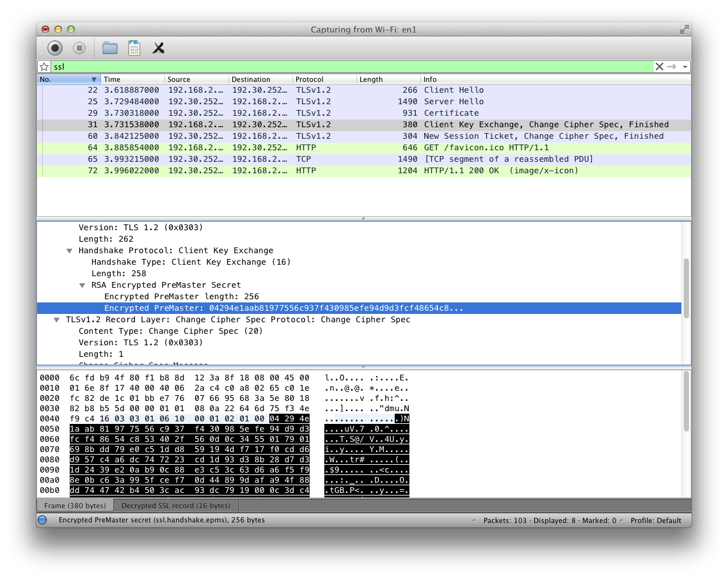Click hex row 00b0 bytes

point(189,490)
